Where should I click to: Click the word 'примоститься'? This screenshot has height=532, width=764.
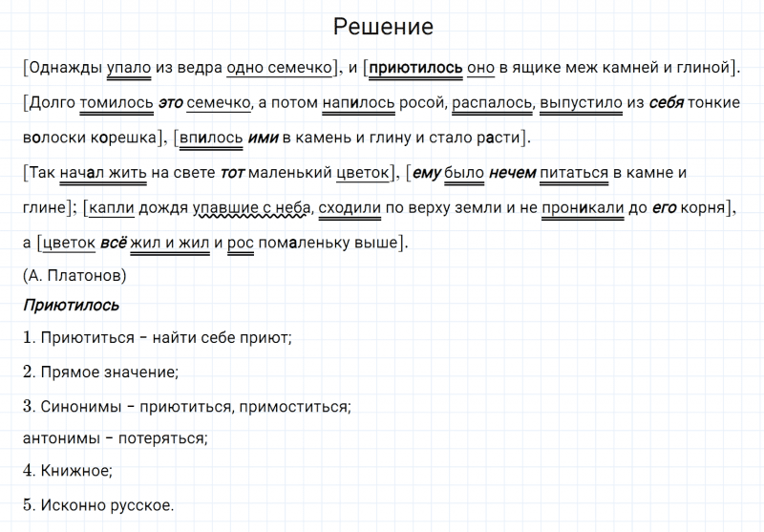coord(294,407)
